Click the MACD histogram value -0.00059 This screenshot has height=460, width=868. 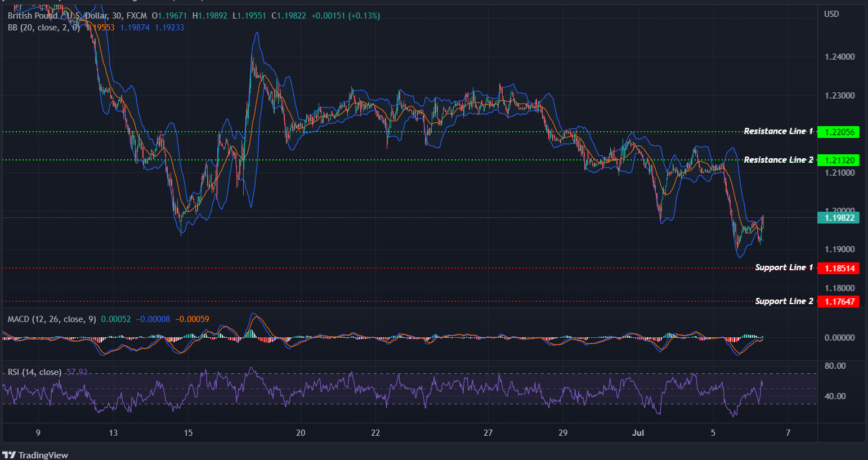coord(191,319)
